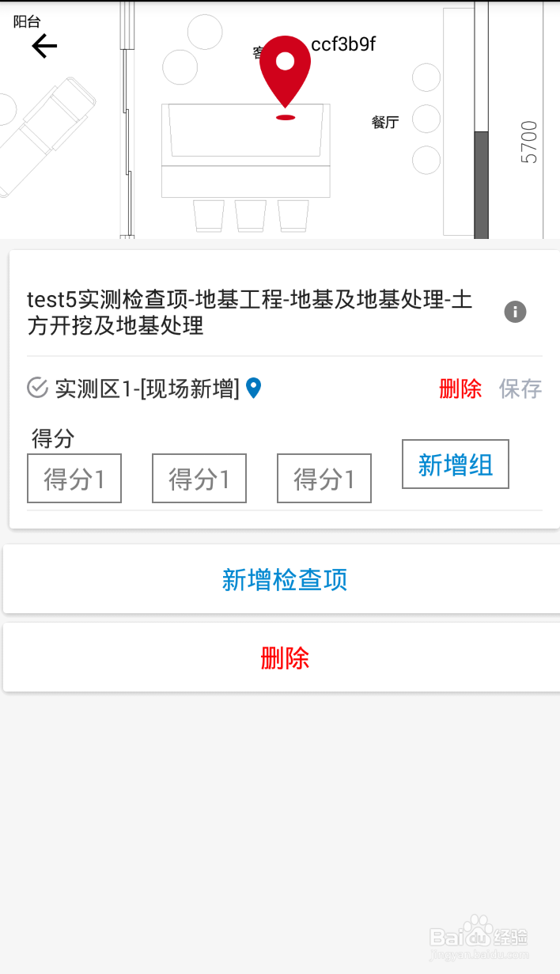The height and width of the screenshot is (974, 560).
Task: Click the large red 删除 button
Action: [282, 658]
